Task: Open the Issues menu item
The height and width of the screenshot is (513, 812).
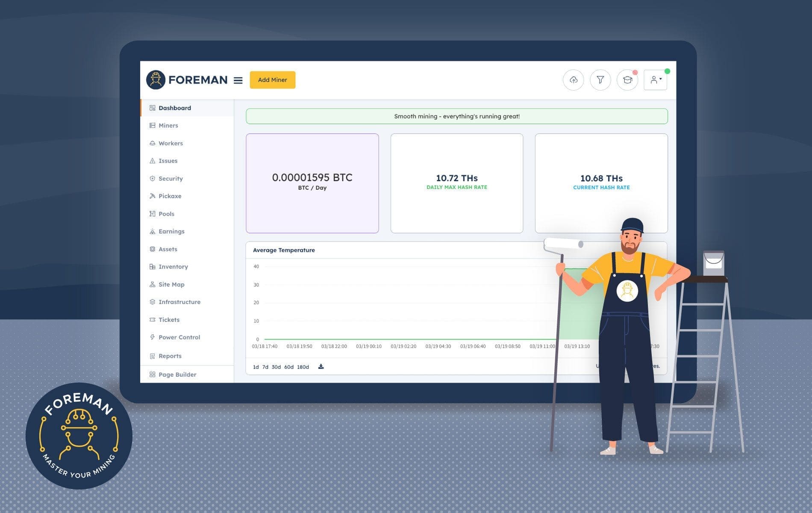Action: click(168, 161)
